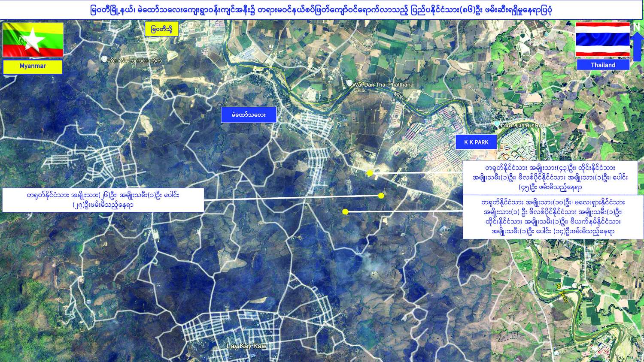Select the blue Thailand label
Screen dimensions: 644x362
[x=603, y=65]
